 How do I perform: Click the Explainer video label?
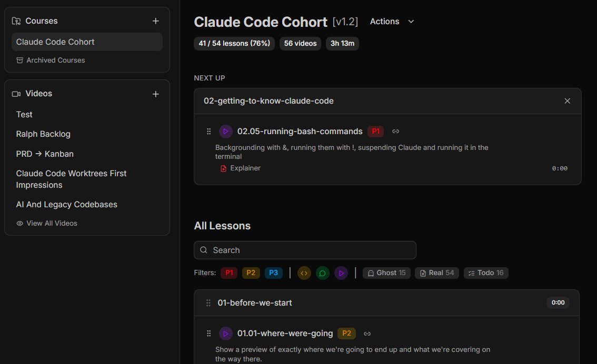245,168
